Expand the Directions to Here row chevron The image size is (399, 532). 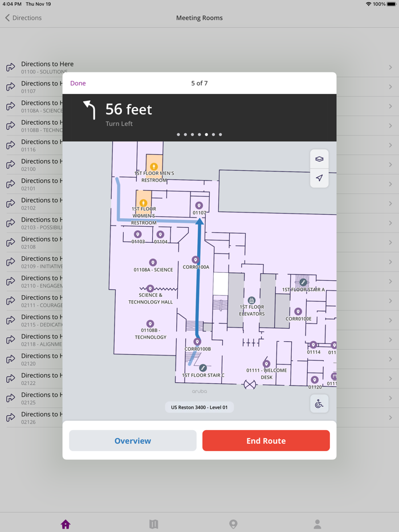[390, 67]
